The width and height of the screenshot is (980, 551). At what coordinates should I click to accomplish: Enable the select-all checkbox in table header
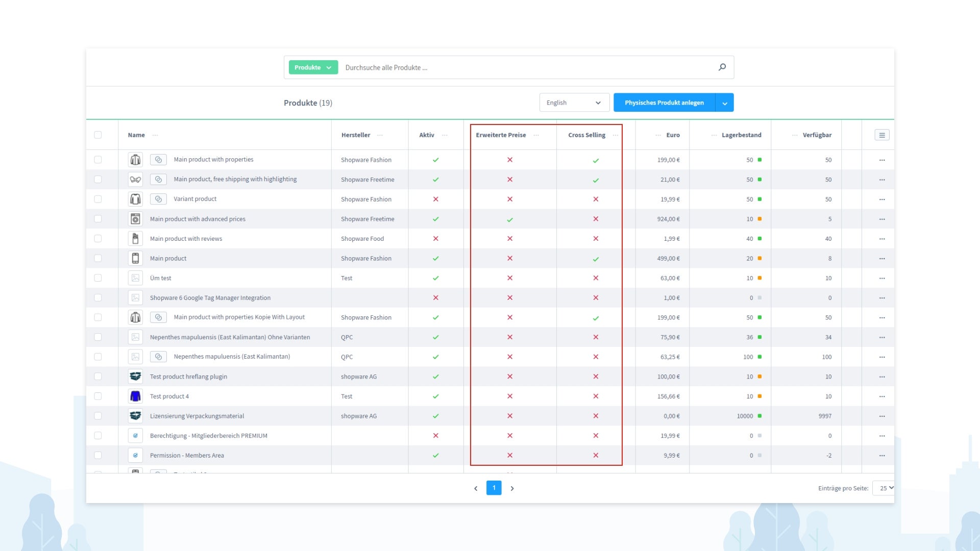coord(97,135)
